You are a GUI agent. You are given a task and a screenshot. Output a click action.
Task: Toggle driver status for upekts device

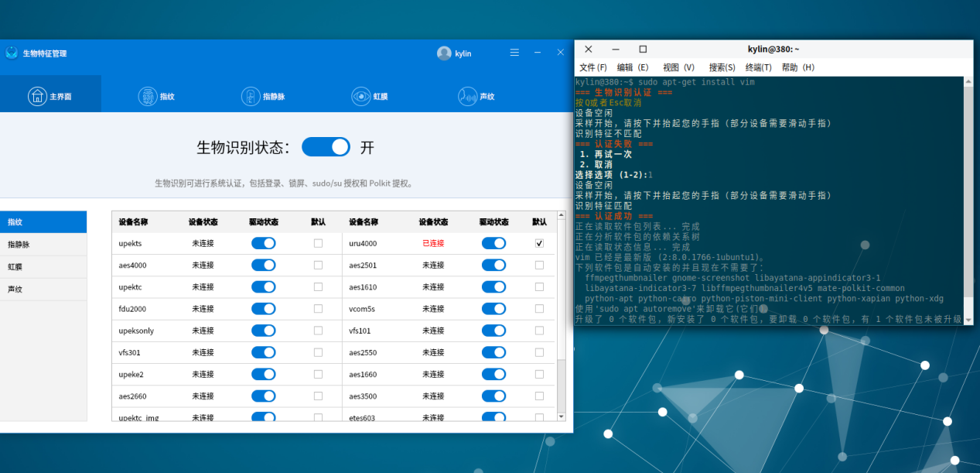pos(263,243)
